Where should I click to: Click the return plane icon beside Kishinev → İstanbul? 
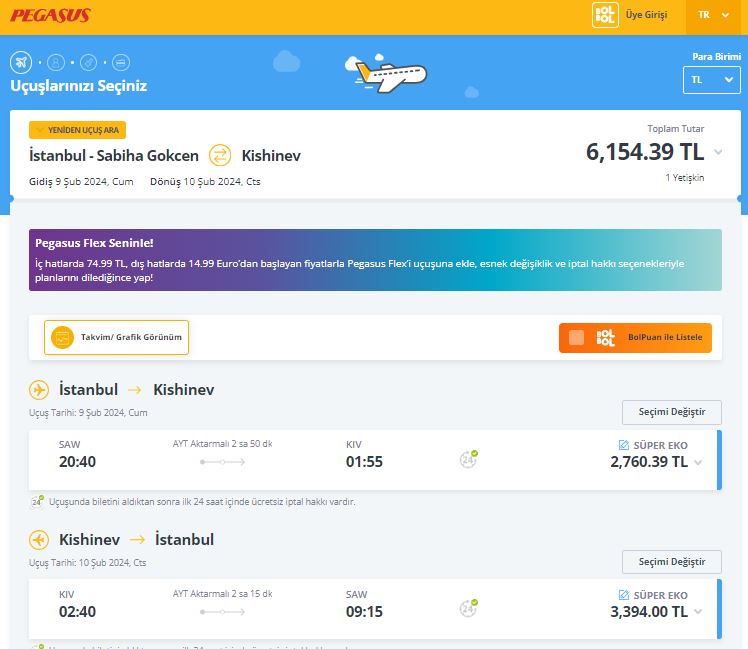coord(39,540)
